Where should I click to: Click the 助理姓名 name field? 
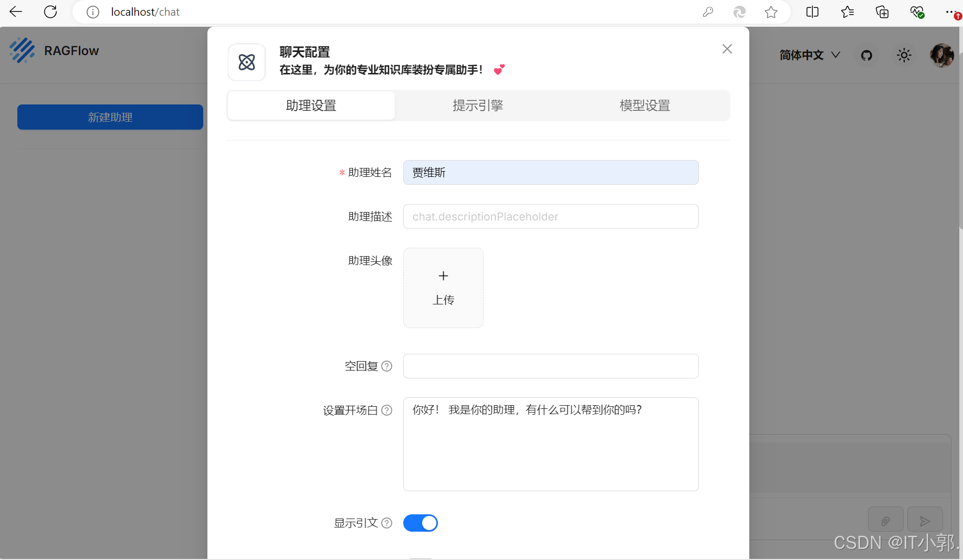point(550,172)
